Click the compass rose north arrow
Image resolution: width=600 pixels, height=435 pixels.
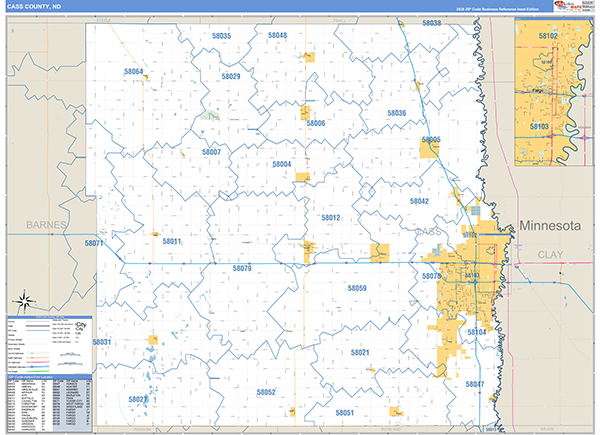(x=22, y=299)
